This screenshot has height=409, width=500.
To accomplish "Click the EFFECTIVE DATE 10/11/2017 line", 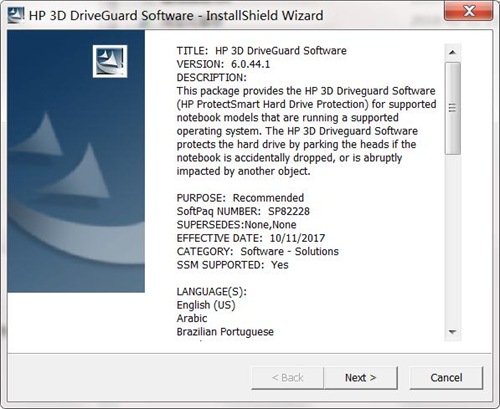I will click(x=251, y=238).
